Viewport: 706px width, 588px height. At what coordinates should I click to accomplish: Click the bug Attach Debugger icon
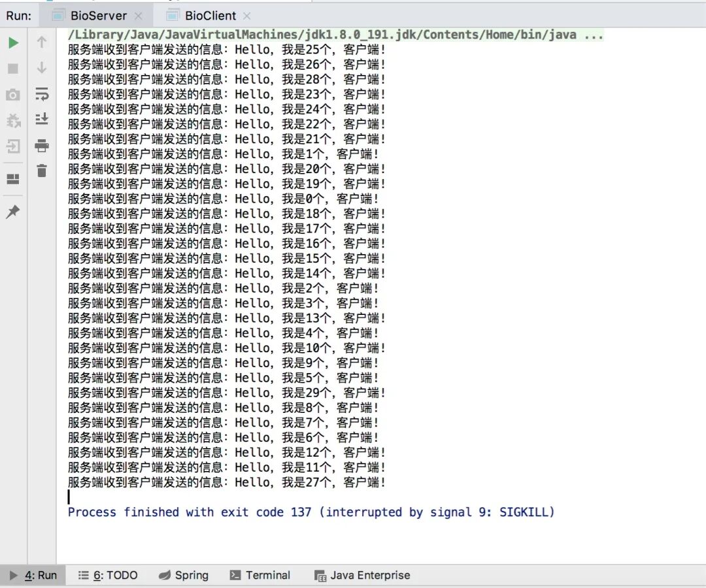click(14, 121)
